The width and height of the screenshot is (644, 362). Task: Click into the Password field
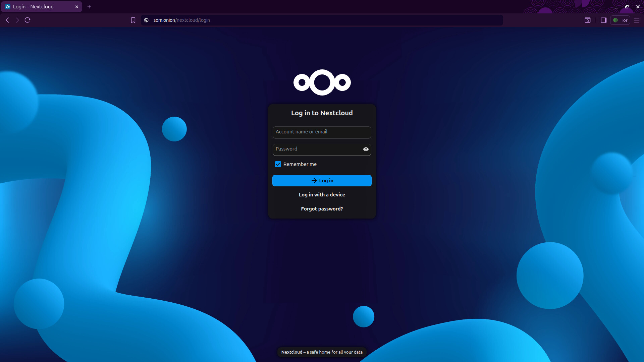click(x=317, y=149)
